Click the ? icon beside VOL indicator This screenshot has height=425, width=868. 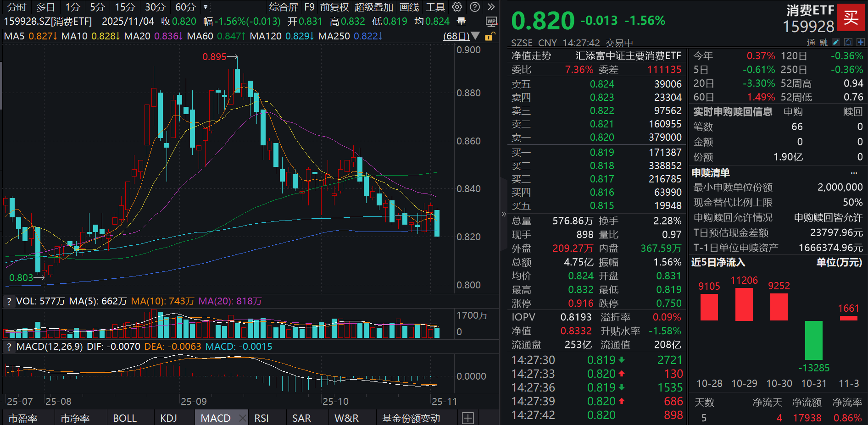click(8, 301)
